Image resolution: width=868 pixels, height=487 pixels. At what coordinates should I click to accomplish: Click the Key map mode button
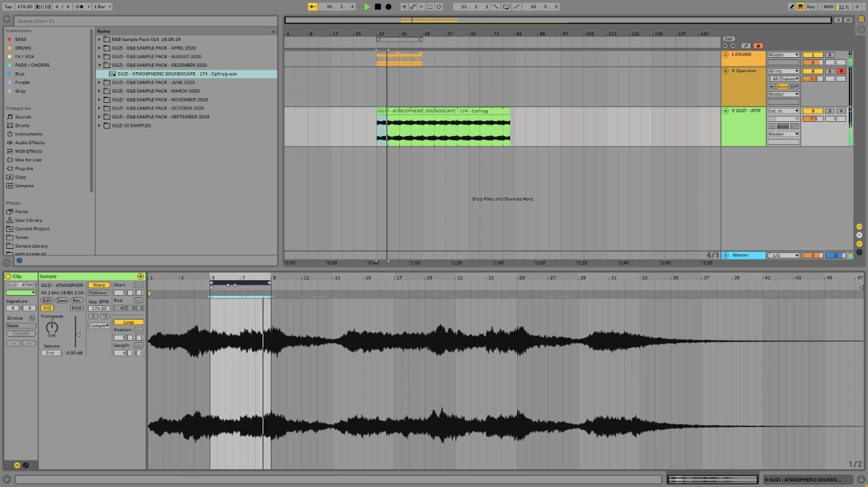pyautogui.click(x=811, y=7)
